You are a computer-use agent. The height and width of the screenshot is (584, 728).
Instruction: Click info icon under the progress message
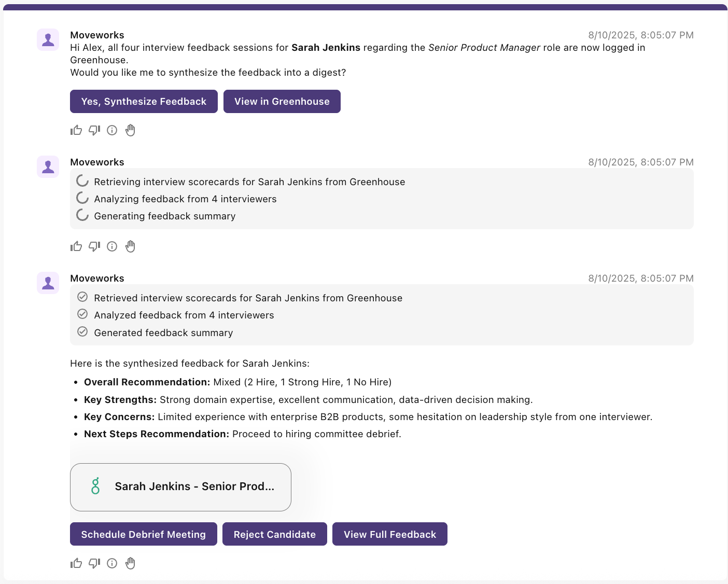(112, 246)
